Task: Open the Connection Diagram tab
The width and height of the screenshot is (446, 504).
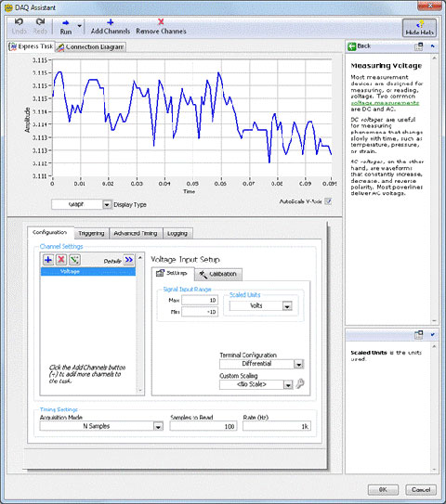Action: [90, 47]
